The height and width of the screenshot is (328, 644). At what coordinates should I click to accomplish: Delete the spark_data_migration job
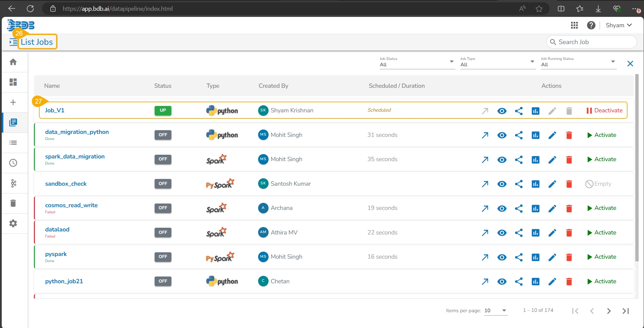[569, 159]
